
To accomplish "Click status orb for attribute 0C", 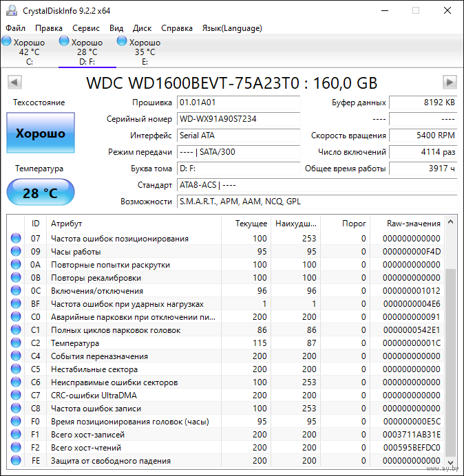I will (16, 290).
